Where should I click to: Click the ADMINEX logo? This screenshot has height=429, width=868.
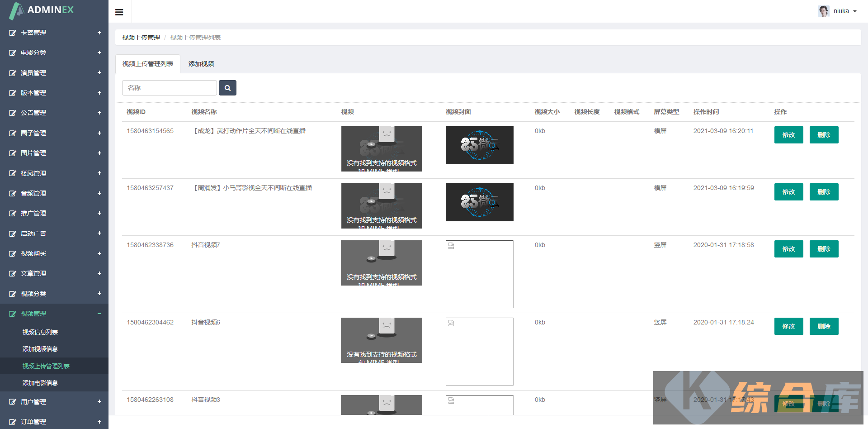tap(42, 10)
